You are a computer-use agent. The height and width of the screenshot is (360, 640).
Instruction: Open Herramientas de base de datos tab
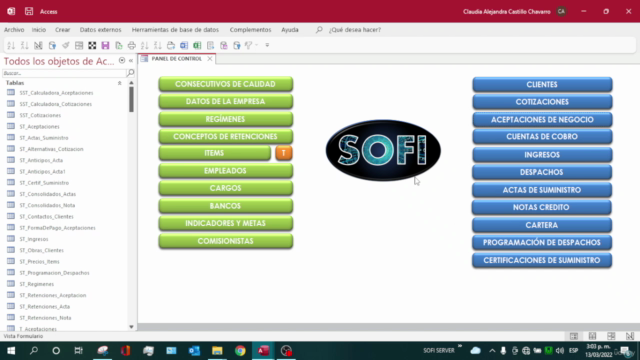pyautogui.click(x=175, y=30)
